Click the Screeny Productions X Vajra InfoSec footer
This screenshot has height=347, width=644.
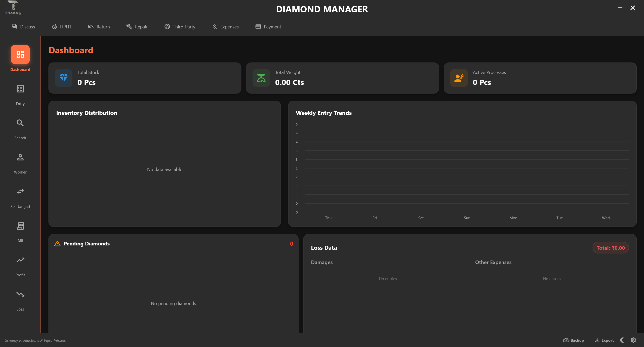(35, 340)
